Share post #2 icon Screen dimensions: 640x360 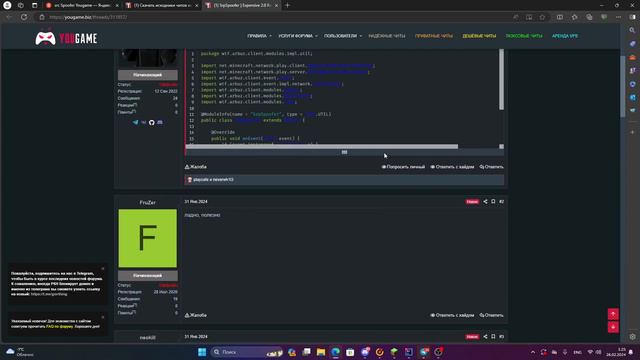coord(485,202)
